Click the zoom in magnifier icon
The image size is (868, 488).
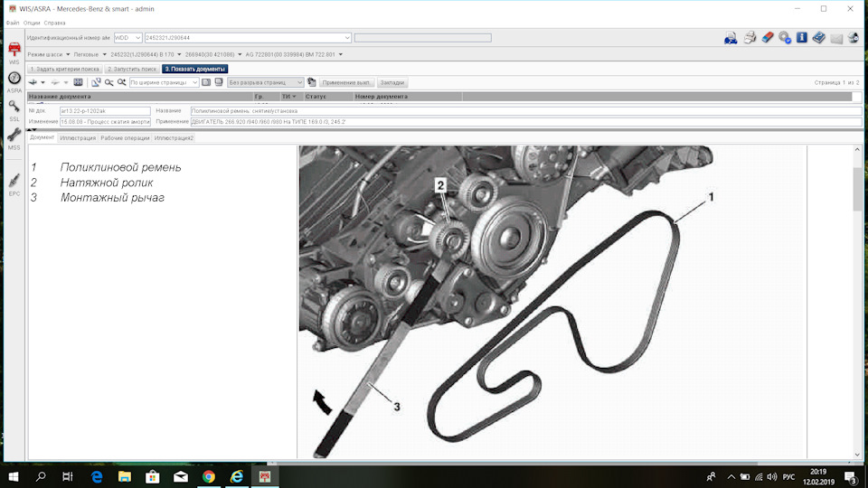click(x=121, y=82)
